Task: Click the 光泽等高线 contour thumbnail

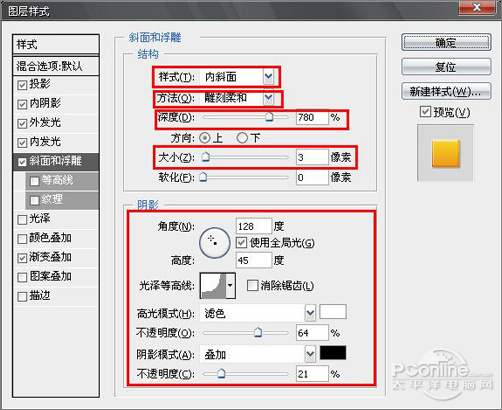Action: (x=213, y=285)
